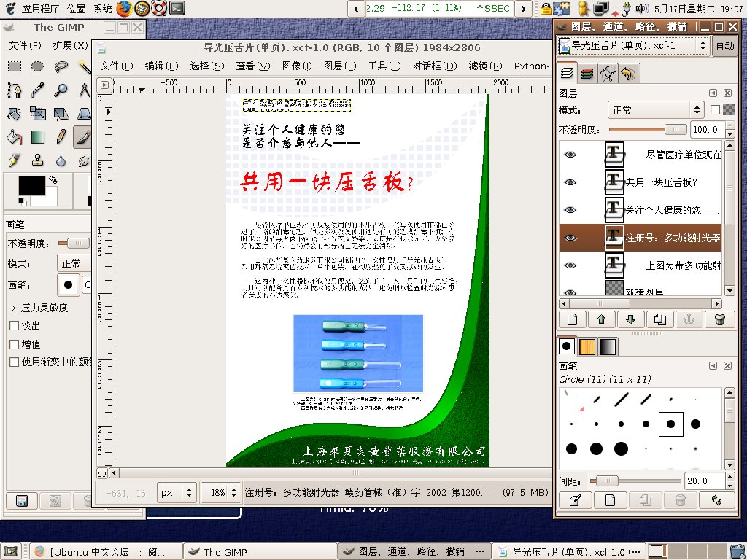
Task: Switch to the Paths tab
Action: (608, 74)
